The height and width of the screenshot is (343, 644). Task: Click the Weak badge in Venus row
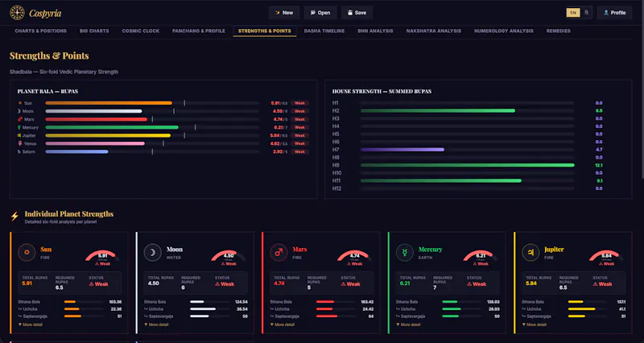[x=299, y=143]
